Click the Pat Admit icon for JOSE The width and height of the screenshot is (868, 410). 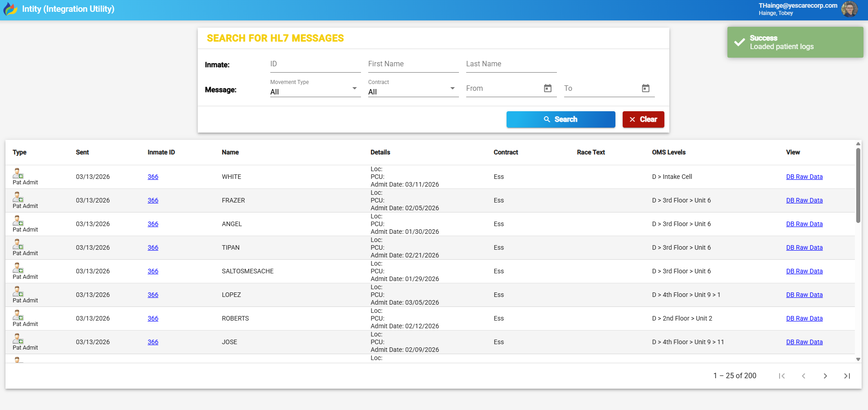coord(18,339)
